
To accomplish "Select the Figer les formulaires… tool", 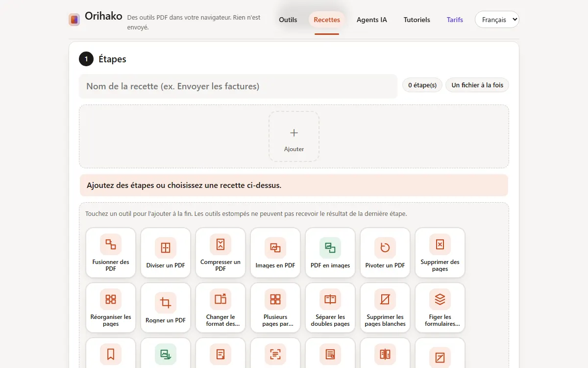I will click(x=440, y=308).
